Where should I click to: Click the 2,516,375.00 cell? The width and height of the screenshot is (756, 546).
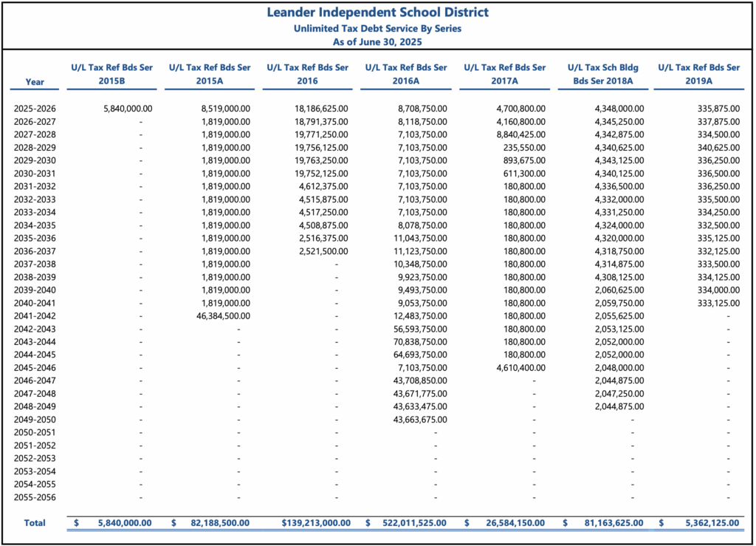click(323, 238)
